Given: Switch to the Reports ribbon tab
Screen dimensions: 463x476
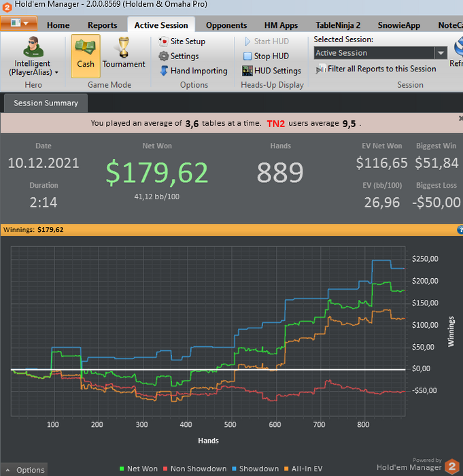Looking at the screenshot, I should click(x=102, y=25).
